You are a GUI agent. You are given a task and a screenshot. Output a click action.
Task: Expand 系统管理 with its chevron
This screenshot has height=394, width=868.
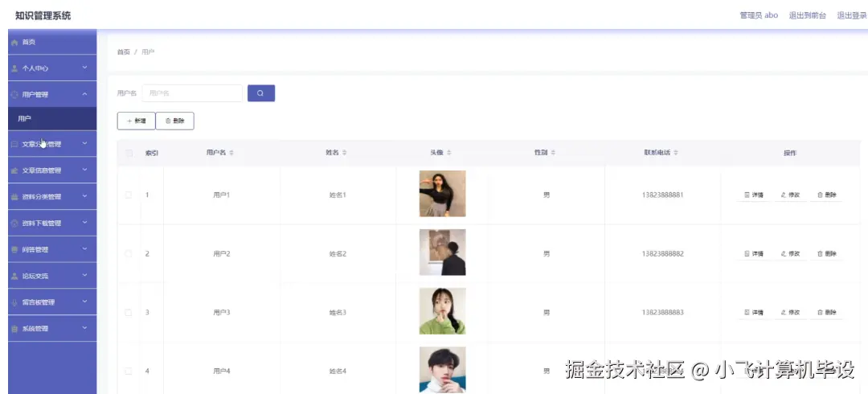tap(84, 328)
